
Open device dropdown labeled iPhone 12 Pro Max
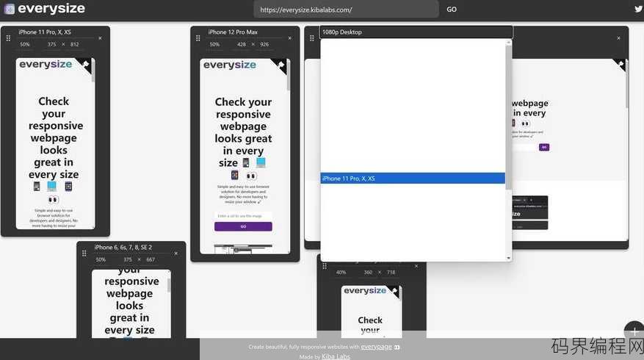245,32
